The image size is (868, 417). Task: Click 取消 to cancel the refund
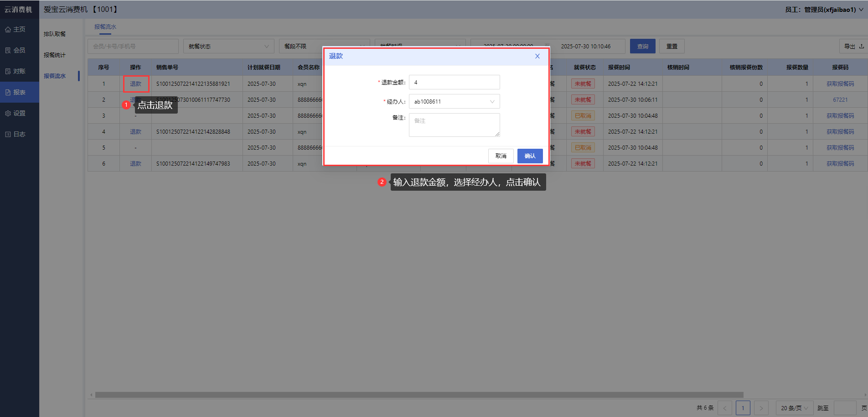501,156
